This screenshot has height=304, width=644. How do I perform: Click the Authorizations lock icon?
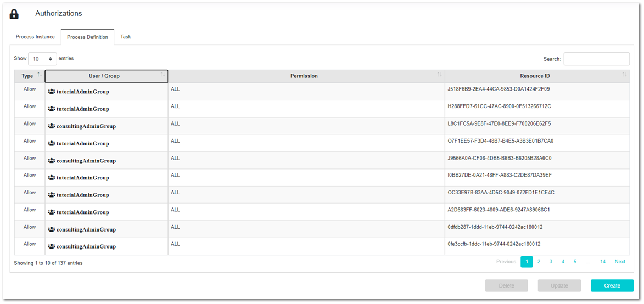click(14, 14)
